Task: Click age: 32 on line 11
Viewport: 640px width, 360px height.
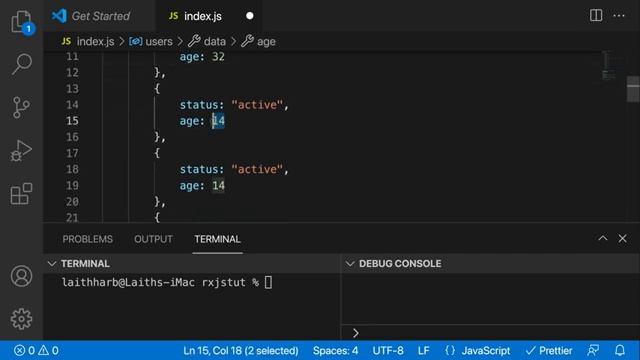Action: 202,57
